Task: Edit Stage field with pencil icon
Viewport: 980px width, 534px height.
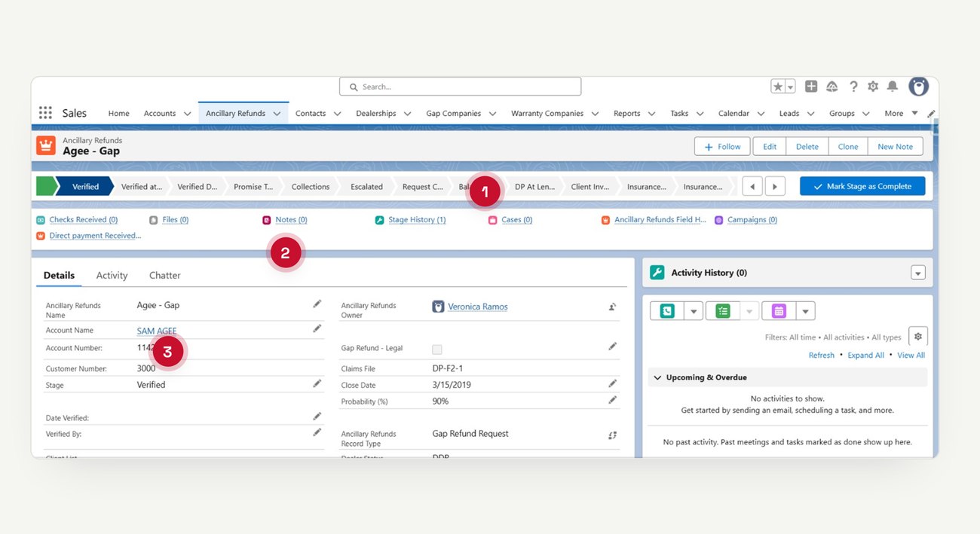Action: point(317,383)
